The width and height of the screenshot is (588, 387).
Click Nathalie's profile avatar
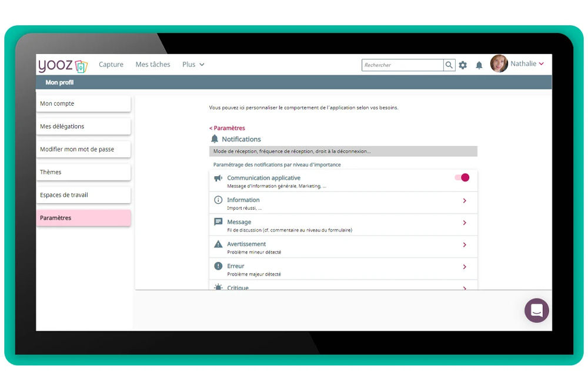point(499,64)
